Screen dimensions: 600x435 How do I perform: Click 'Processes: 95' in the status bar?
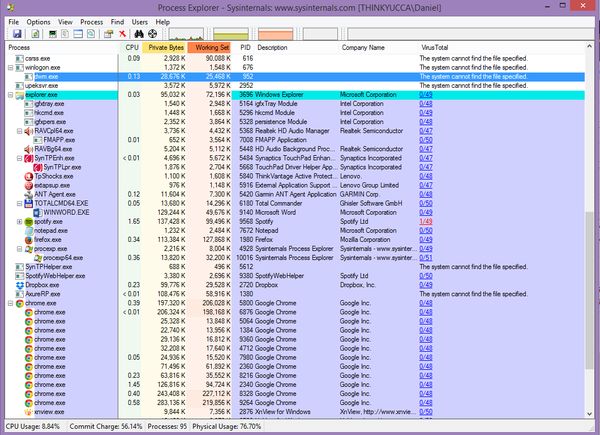pos(167,426)
